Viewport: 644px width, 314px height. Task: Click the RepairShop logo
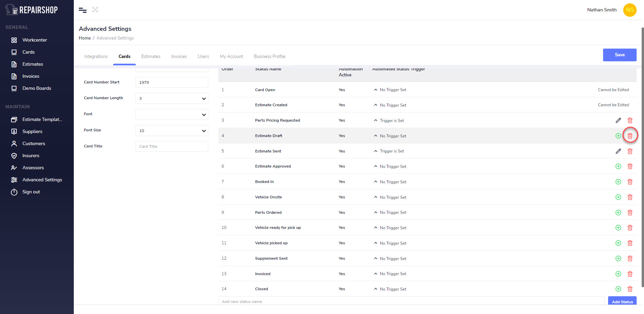coord(32,10)
